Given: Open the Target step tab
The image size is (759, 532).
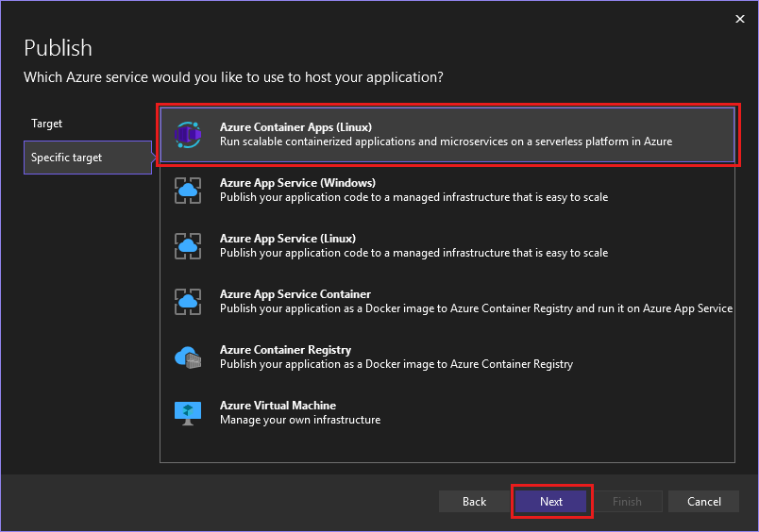Looking at the screenshot, I should point(47,124).
